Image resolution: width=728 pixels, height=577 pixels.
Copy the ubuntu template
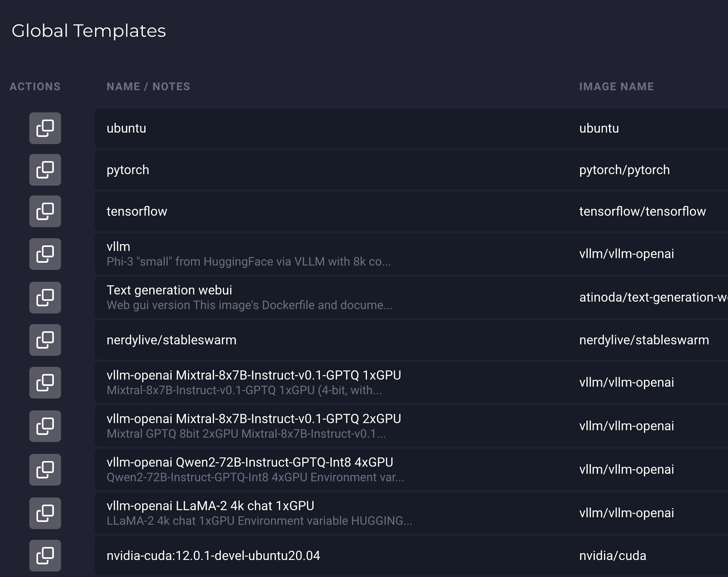[x=45, y=128]
